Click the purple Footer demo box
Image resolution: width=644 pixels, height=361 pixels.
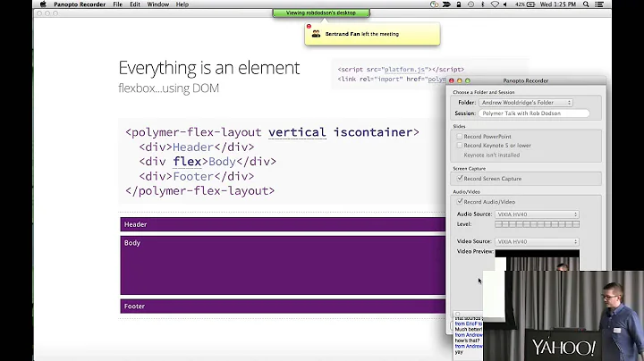click(x=283, y=306)
